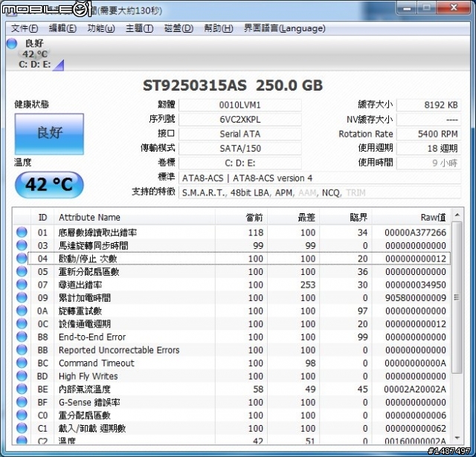Select the 底層數據讀取出錯率 row
This screenshot has height=457, width=476.
coord(232,233)
